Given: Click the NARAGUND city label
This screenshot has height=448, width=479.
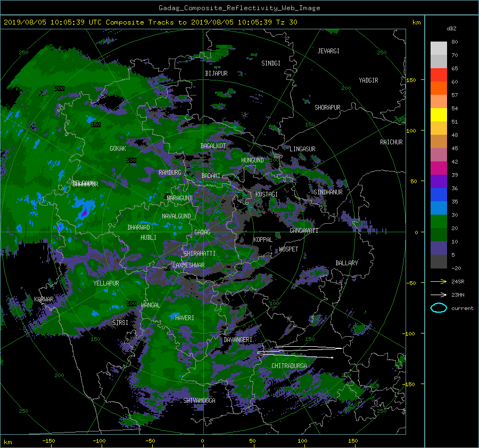Looking at the screenshot, I should coord(180,198).
